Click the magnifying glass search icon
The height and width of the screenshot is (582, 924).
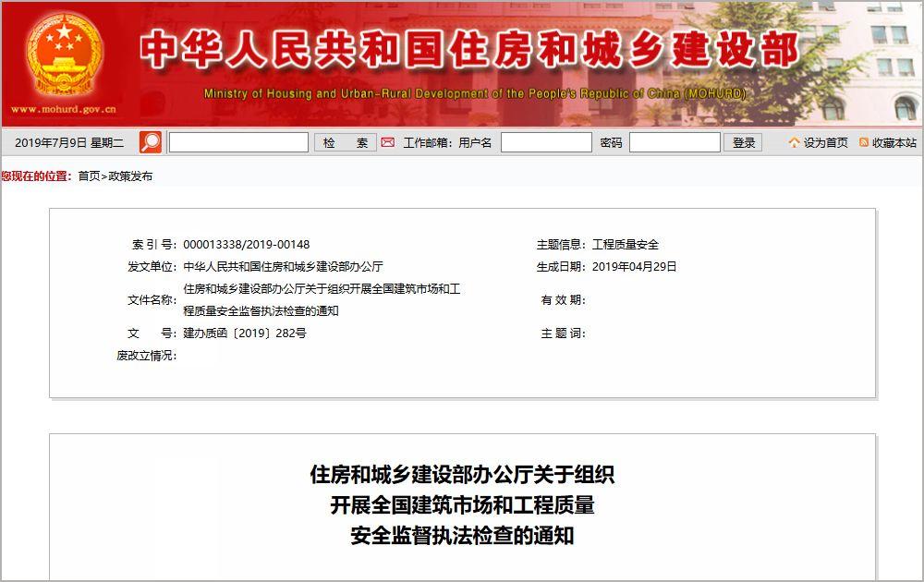coord(150,141)
